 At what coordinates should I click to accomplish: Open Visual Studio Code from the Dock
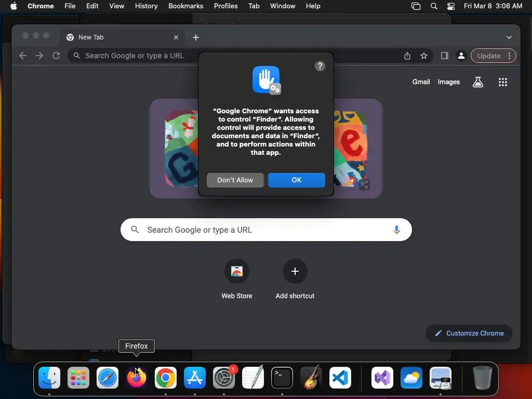tap(340, 378)
